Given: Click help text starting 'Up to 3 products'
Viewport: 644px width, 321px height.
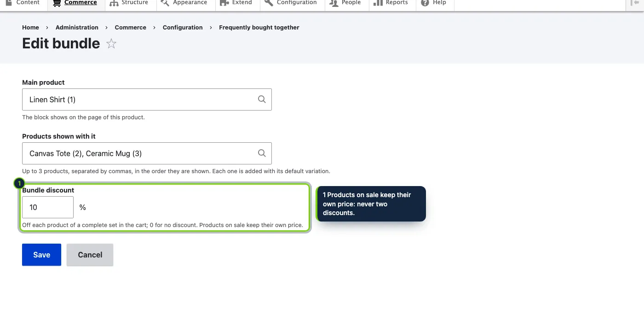Looking at the screenshot, I should 176,171.
